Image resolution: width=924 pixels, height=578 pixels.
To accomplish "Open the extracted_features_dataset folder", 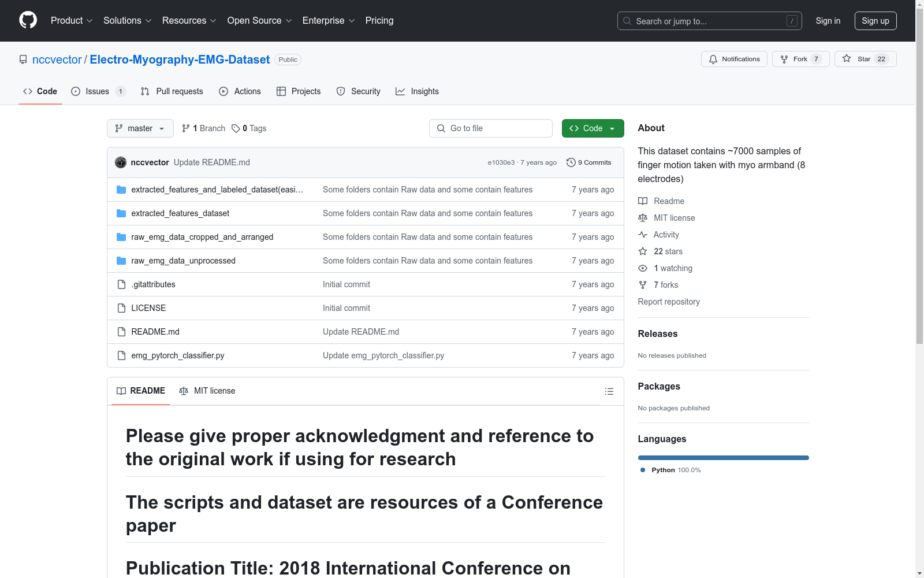I will coord(180,213).
